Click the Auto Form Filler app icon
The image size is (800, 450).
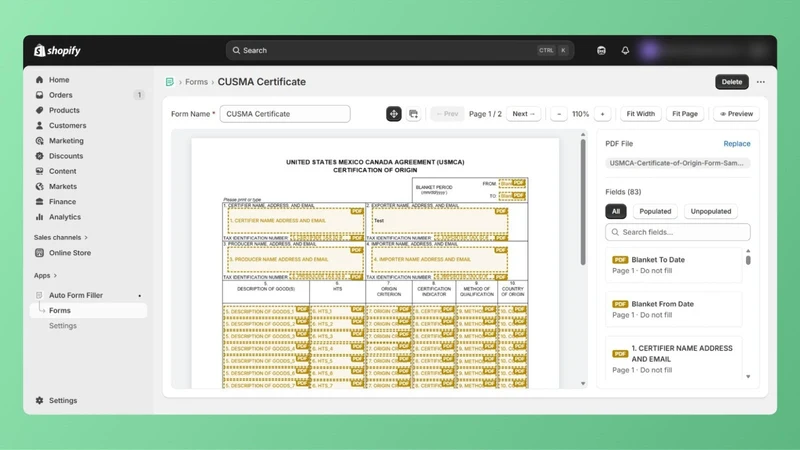click(x=39, y=295)
